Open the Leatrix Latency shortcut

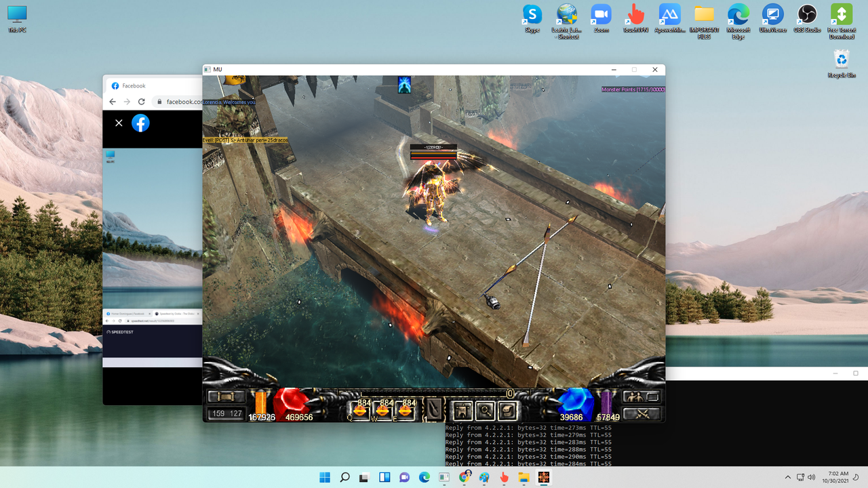coord(567,21)
